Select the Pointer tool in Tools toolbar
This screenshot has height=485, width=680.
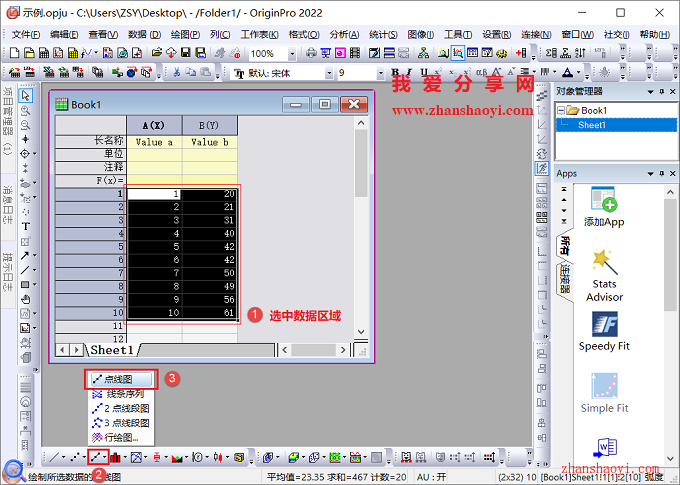pos(26,95)
